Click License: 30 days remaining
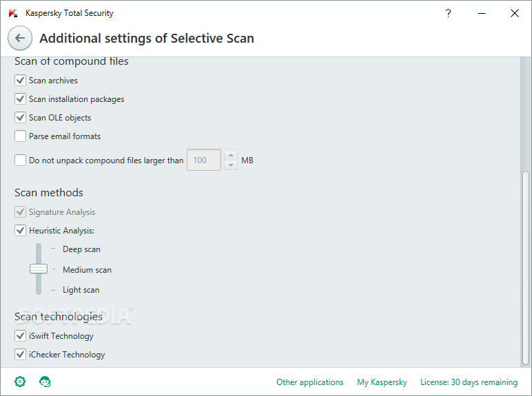The width and height of the screenshot is (532, 396). [469, 382]
